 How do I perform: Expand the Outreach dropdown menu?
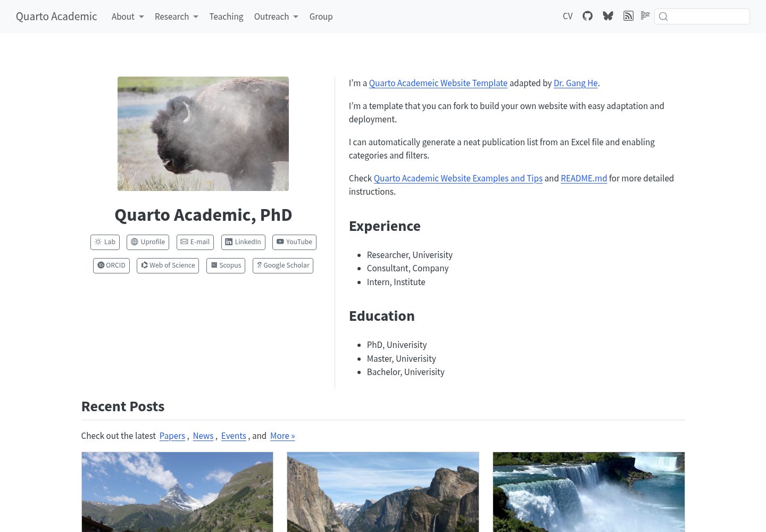(x=276, y=16)
